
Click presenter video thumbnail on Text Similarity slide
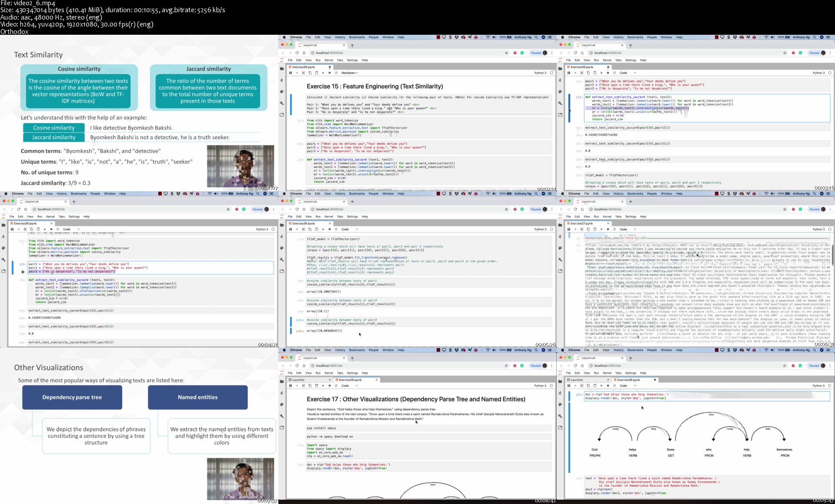click(240, 166)
